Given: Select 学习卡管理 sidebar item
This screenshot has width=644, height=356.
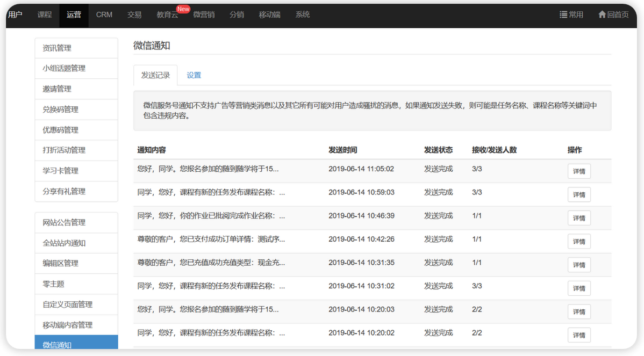Looking at the screenshot, I should [76, 171].
